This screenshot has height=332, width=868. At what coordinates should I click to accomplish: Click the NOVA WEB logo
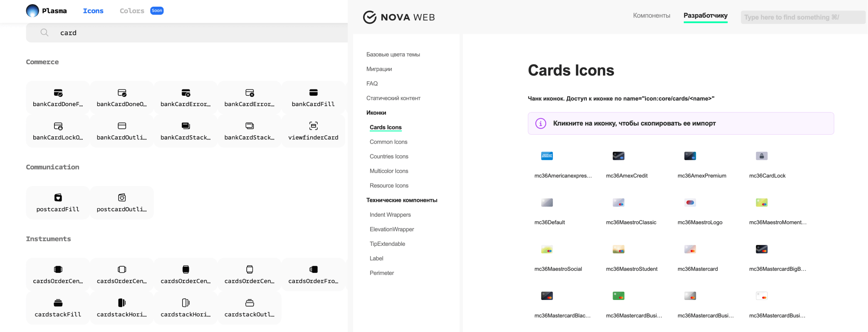[x=399, y=17]
